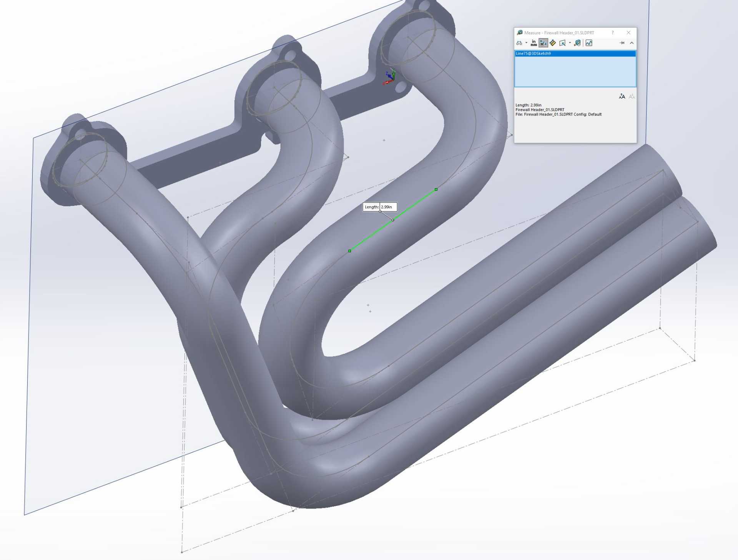Open Measurement History icon
738x560 pixels.
coord(577,43)
